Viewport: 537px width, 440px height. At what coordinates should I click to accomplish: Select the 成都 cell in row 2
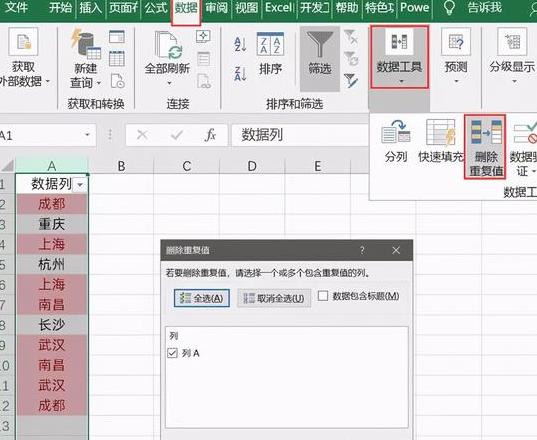52,204
